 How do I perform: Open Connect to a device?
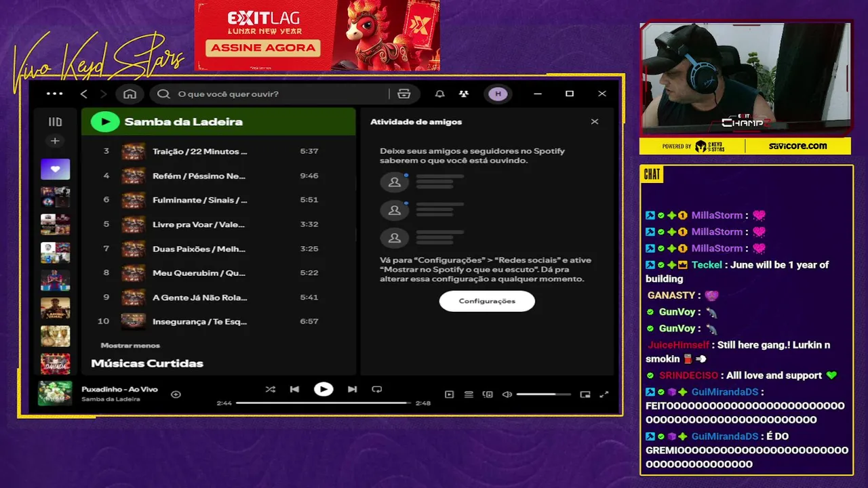pyautogui.click(x=488, y=394)
